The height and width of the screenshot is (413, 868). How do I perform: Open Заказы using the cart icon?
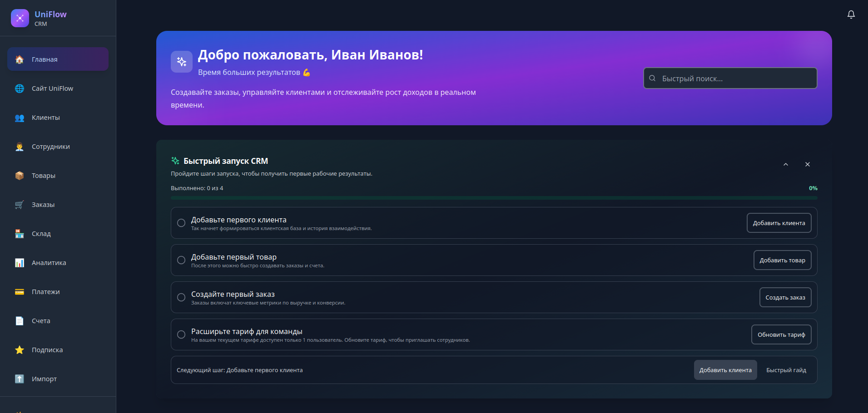coord(19,205)
